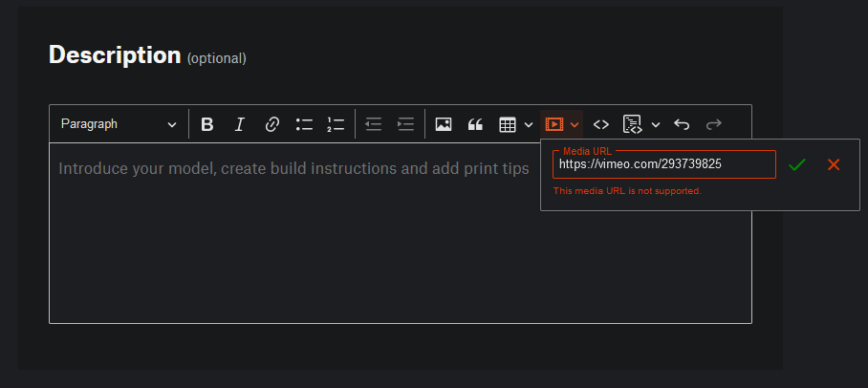The image size is (868, 388).
Task: Create a bulleted list
Action: pos(304,124)
